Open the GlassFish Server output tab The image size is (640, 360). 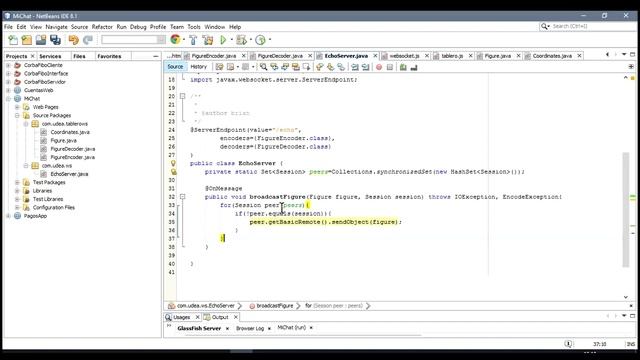(x=199, y=328)
